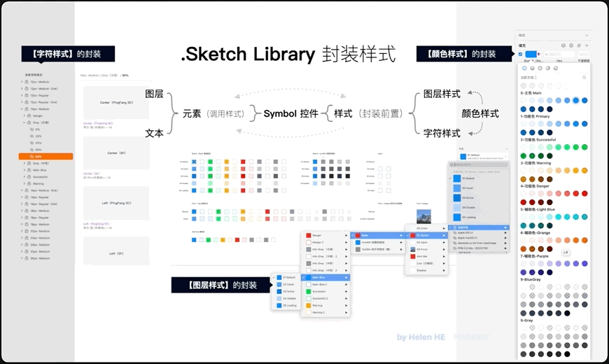Image resolution: width=609 pixels, height=364 pixels.
Task: Select the angular gradient fill type
Action: click(547, 68)
